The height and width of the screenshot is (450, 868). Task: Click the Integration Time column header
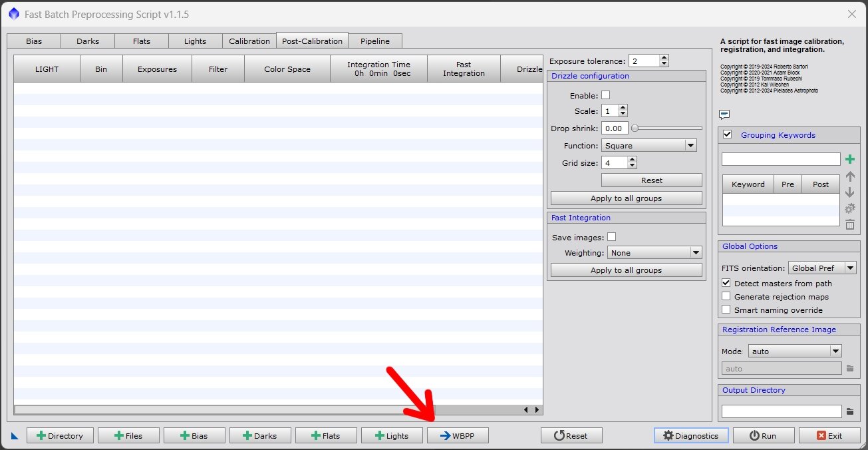coord(378,69)
